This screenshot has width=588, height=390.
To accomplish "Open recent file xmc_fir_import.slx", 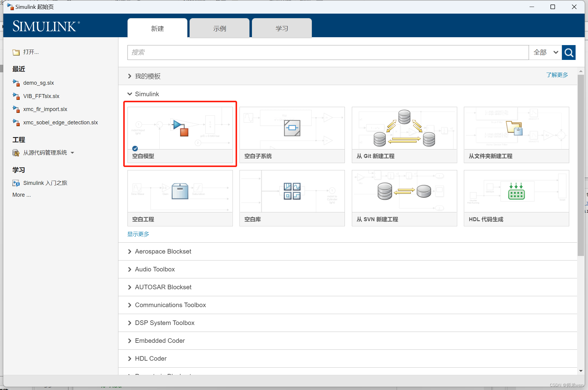I will pyautogui.click(x=45, y=109).
